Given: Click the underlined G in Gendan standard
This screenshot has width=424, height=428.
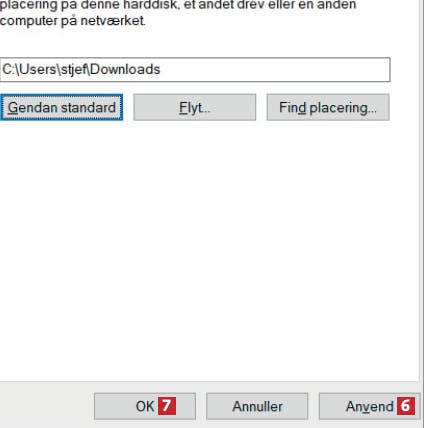Looking at the screenshot, I should (x=13, y=108).
